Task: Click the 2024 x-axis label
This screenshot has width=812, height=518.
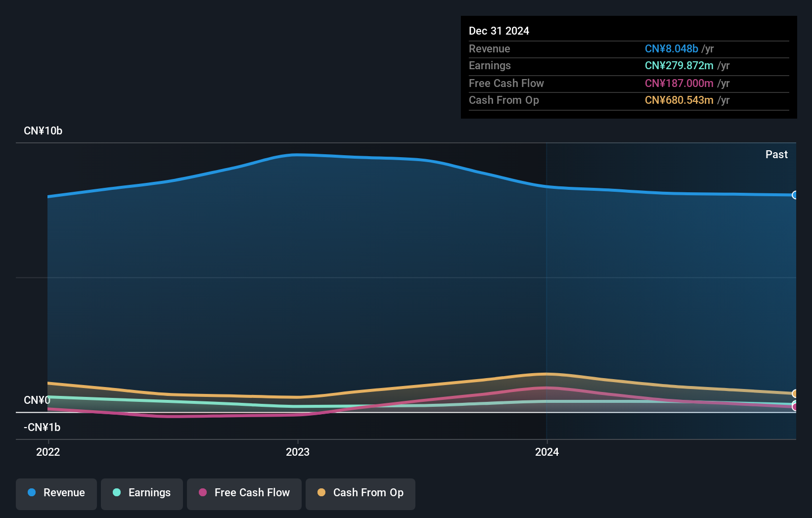Action: 547,452
